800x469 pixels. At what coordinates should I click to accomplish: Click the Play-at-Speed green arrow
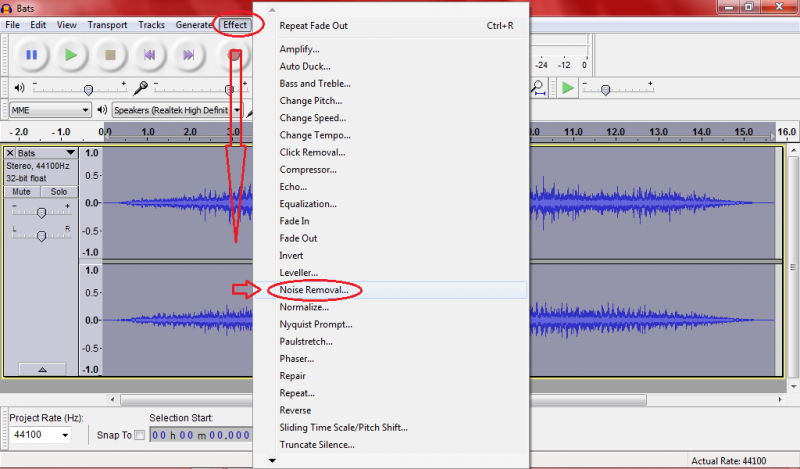click(x=567, y=88)
